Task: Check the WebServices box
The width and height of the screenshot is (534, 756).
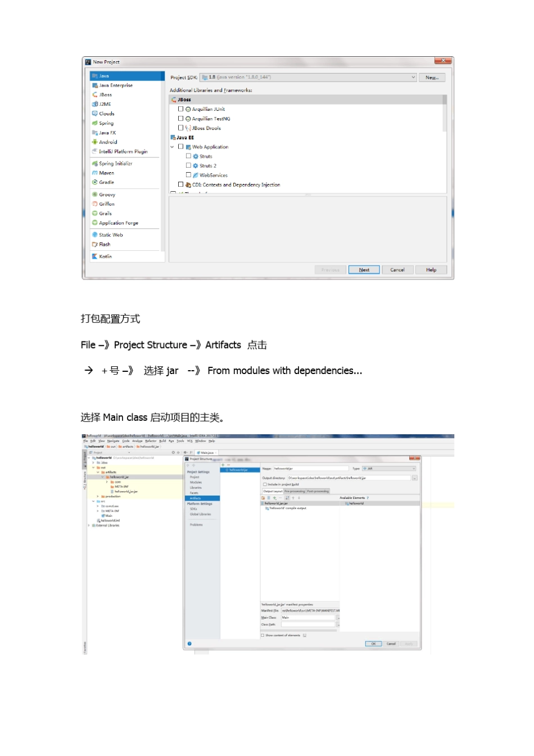Action: (x=189, y=175)
